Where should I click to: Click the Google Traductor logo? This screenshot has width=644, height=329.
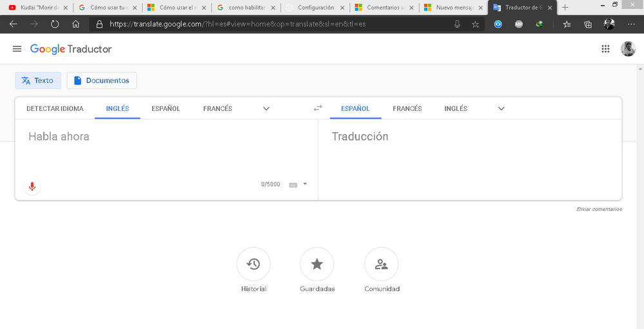pos(71,49)
